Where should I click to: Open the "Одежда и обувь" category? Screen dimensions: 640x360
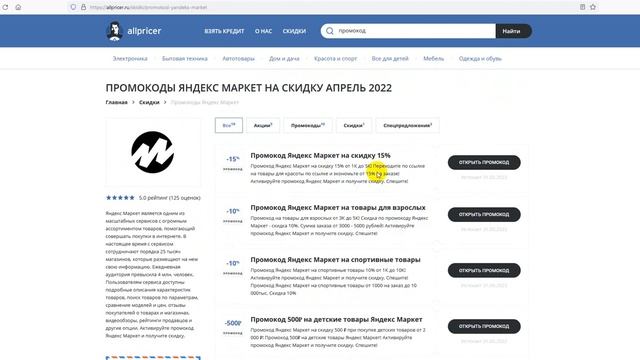coord(480,59)
